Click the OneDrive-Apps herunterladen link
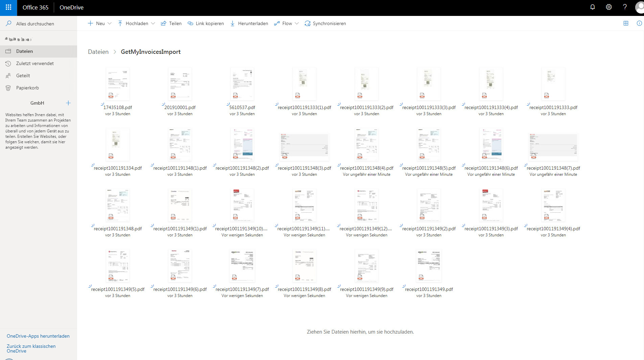Viewport: 644px width, 360px height. click(38, 336)
